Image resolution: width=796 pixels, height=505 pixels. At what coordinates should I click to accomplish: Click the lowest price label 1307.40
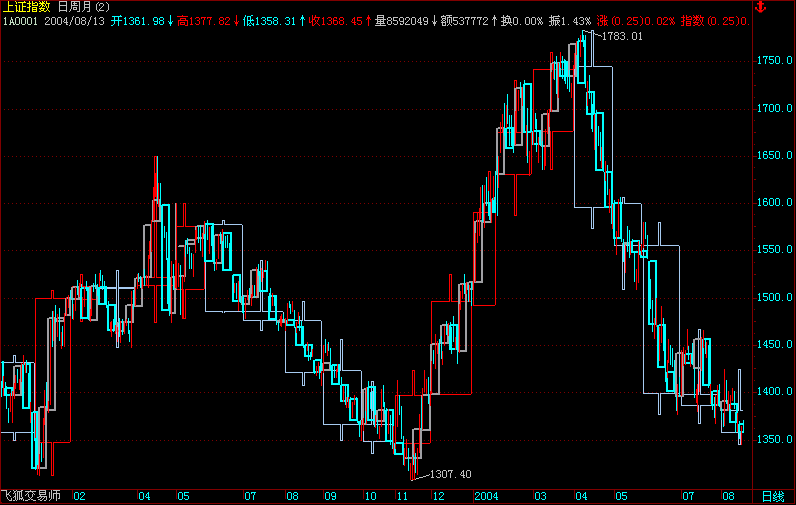pos(450,474)
